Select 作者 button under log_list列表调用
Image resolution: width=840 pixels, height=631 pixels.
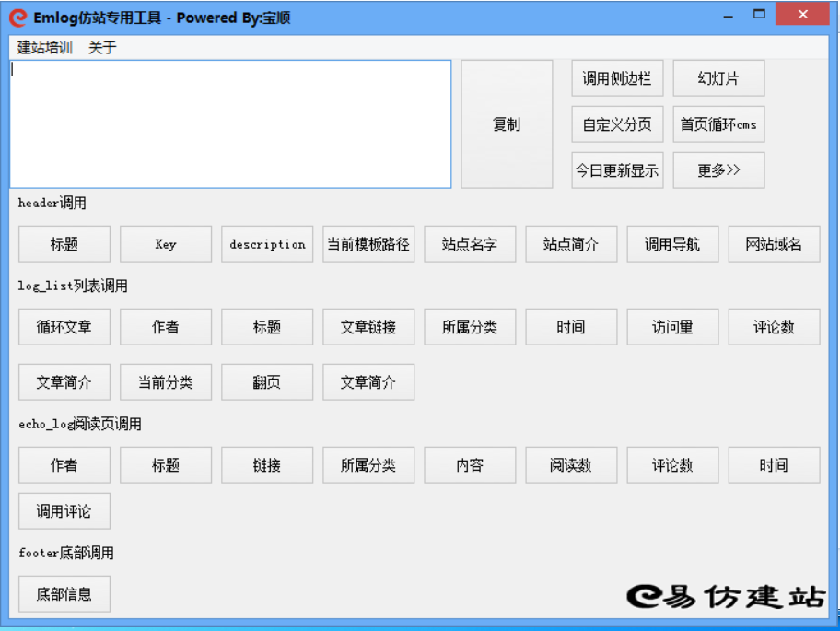pos(166,327)
